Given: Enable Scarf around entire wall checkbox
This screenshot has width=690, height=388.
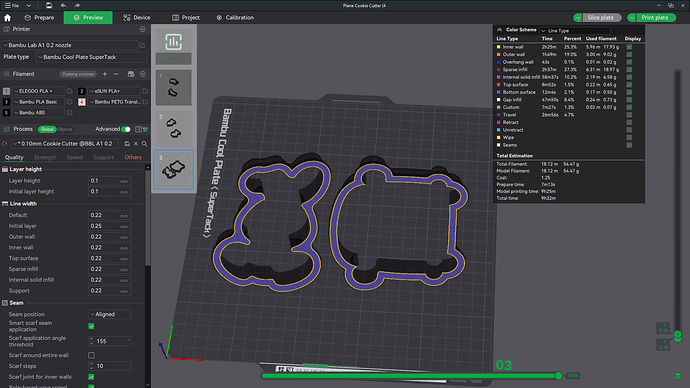Looking at the screenshot, I should click(91, 355).
